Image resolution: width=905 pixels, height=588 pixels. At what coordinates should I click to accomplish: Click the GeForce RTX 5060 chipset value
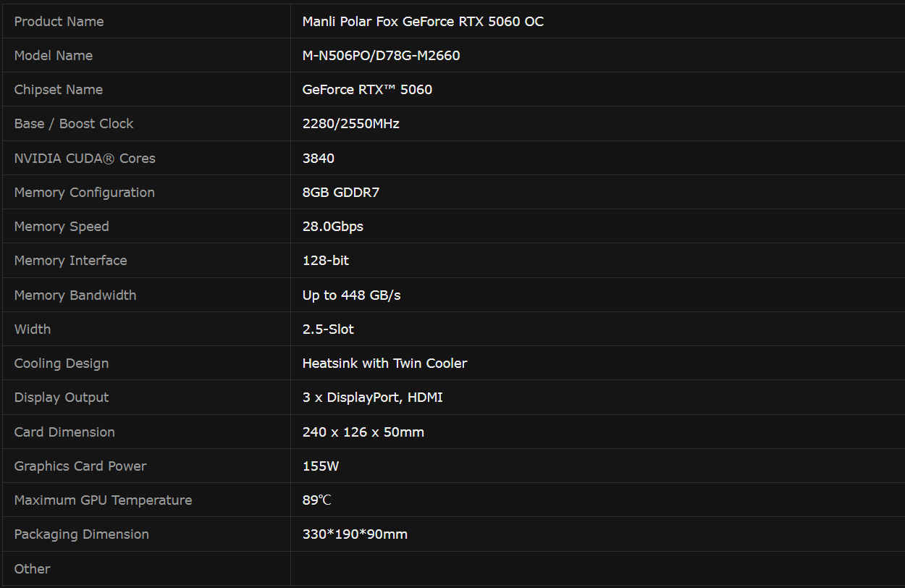click(x=367, y=90)
